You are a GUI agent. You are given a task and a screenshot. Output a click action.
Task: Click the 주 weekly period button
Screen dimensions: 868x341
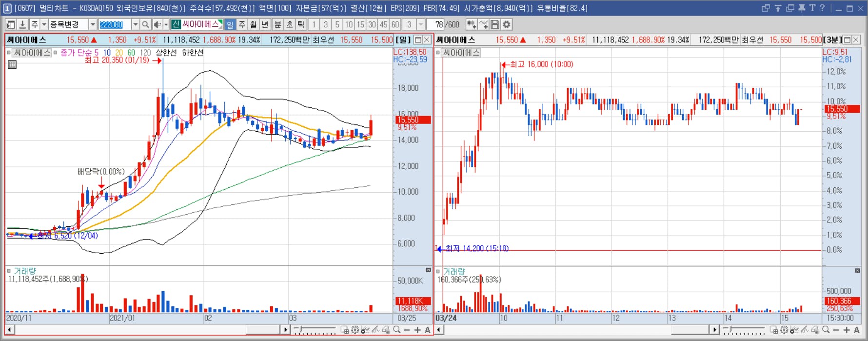pos(242,24)
